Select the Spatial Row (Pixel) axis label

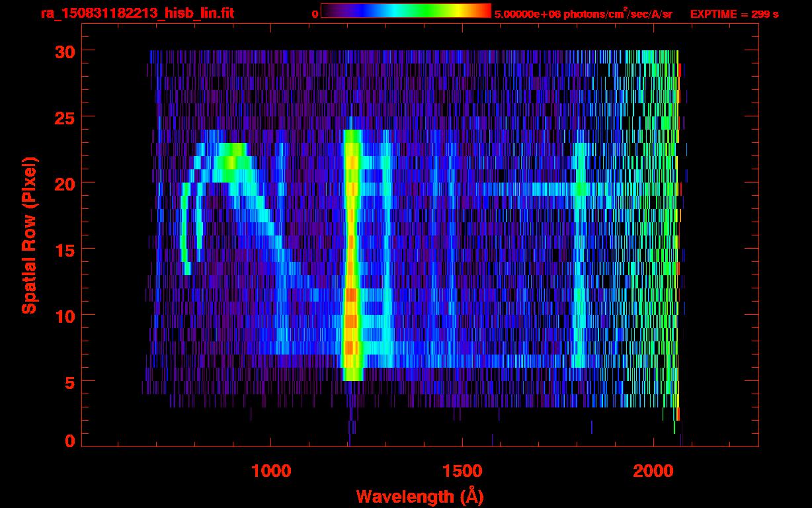28,235
